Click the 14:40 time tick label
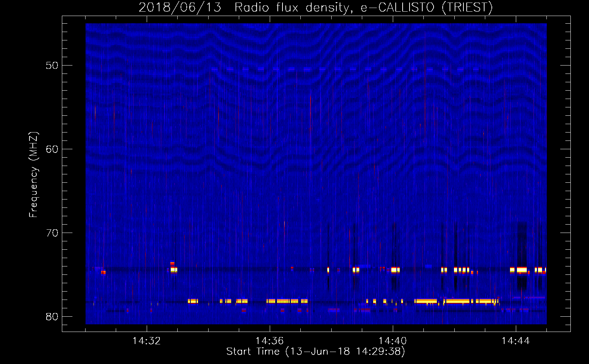 (393, 341)
